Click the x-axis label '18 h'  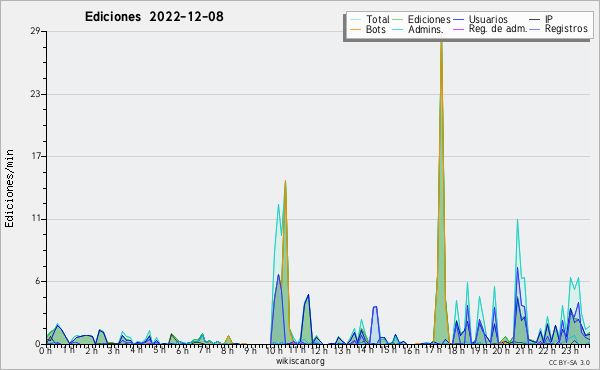[456, 351]
